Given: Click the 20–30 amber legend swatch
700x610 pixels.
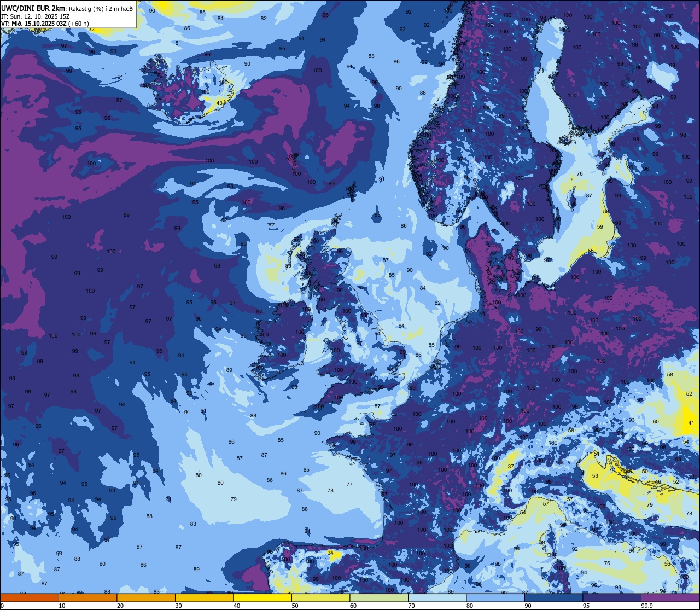Looking at the screenshot, I should pos(146,598).
